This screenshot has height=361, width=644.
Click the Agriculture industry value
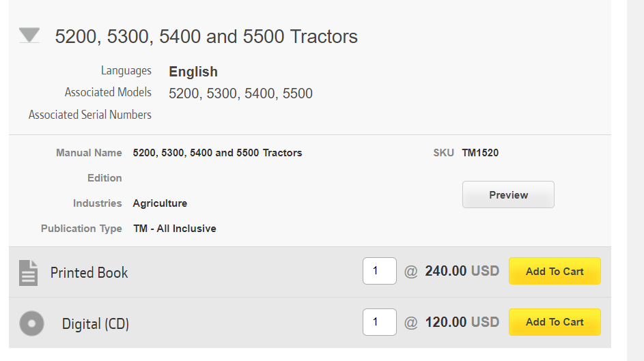click(160, 203)
